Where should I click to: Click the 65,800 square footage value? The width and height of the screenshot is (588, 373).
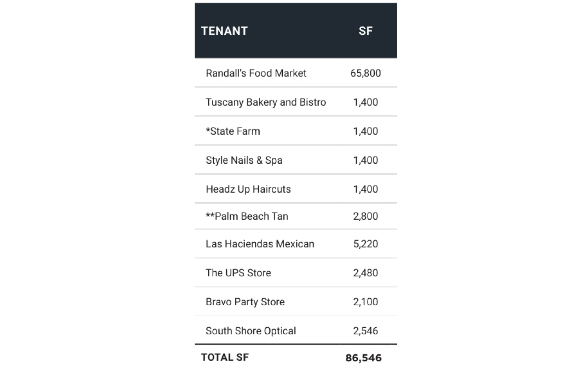[365, 73]
